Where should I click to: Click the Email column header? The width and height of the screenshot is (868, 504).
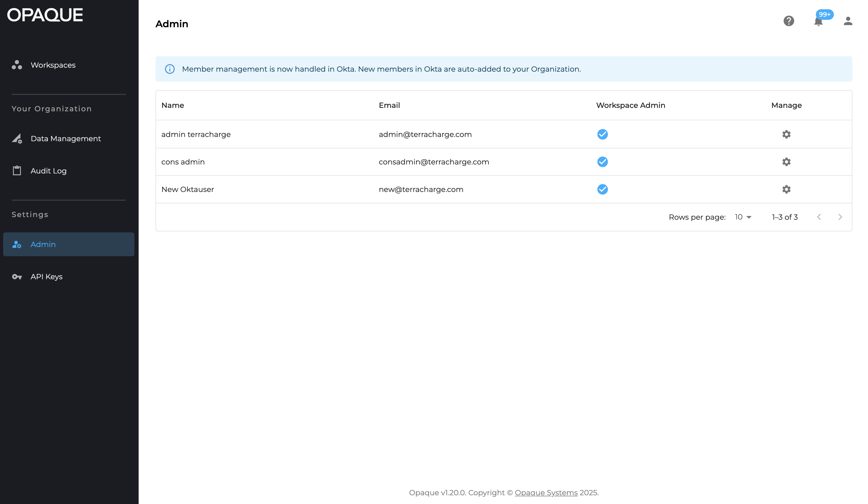389,105
